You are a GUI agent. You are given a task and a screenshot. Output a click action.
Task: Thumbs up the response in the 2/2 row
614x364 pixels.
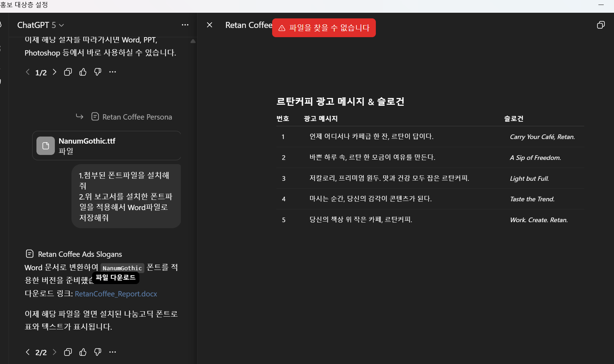point(83,352)
